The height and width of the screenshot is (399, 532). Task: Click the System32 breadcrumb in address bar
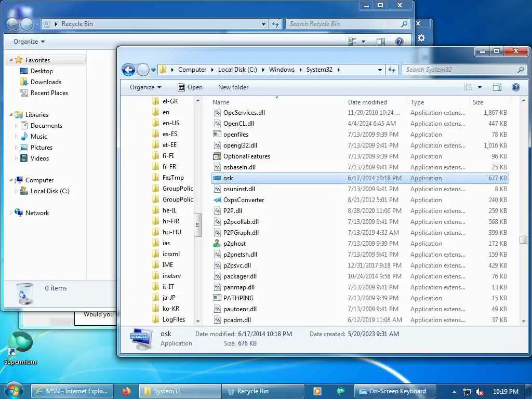pos(320,70)
